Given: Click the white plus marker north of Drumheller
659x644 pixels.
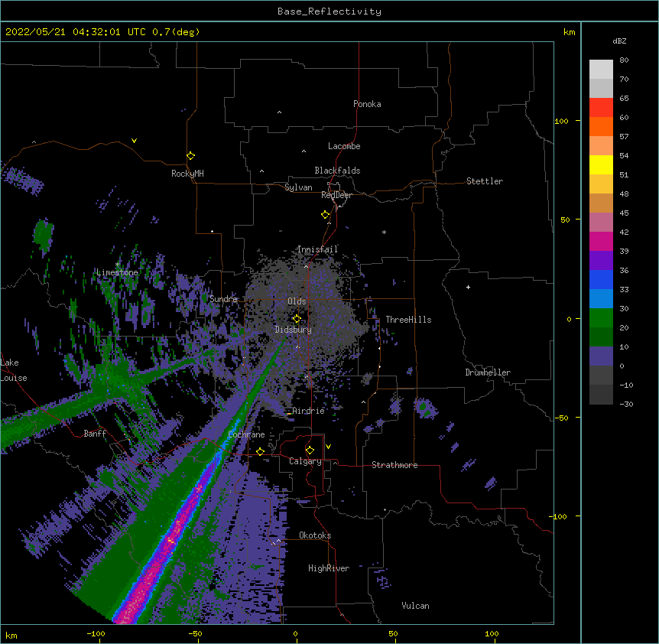Looking at the screenshot, I should pos(468,287).
